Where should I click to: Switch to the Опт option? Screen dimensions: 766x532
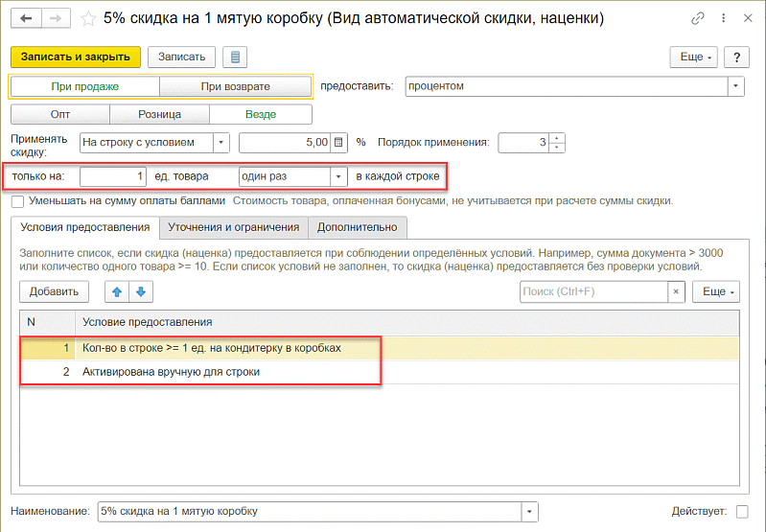pos(60,114)
